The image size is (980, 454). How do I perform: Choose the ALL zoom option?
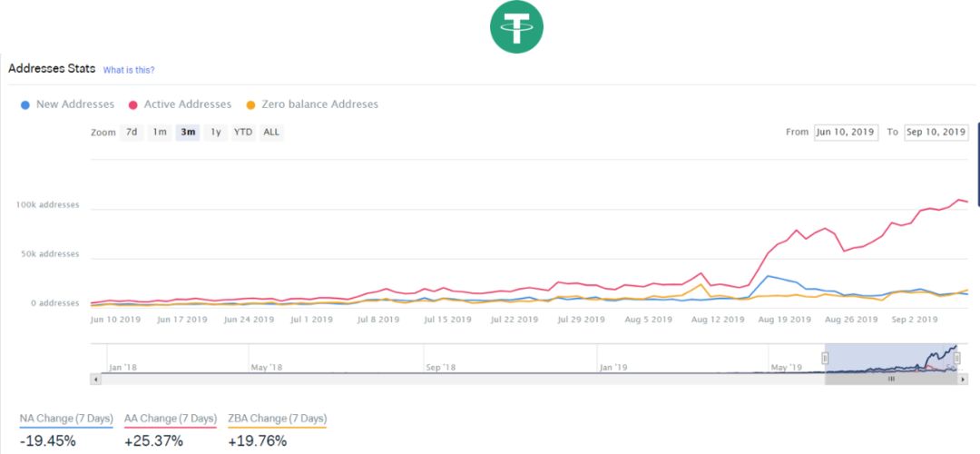pos(271,132)
